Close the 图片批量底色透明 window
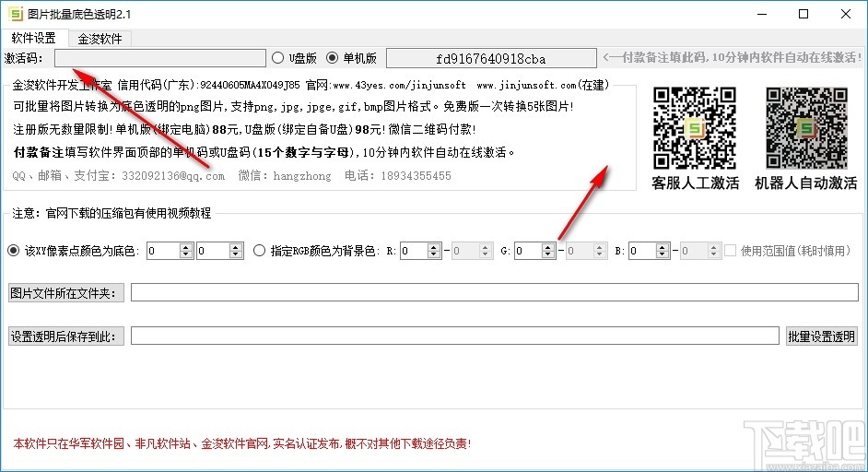This screenshot has height=472, width=868. (845, 14)
